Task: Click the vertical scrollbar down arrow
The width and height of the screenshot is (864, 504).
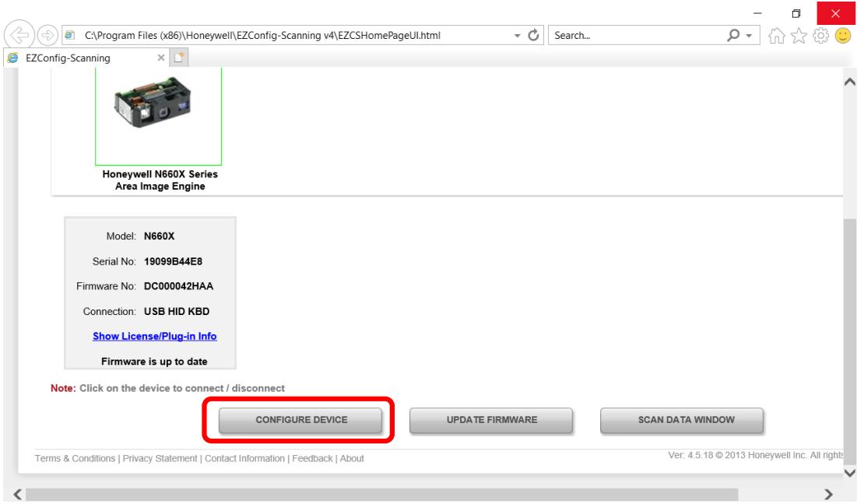Action: pyautogui.click(x=850, y=473)
